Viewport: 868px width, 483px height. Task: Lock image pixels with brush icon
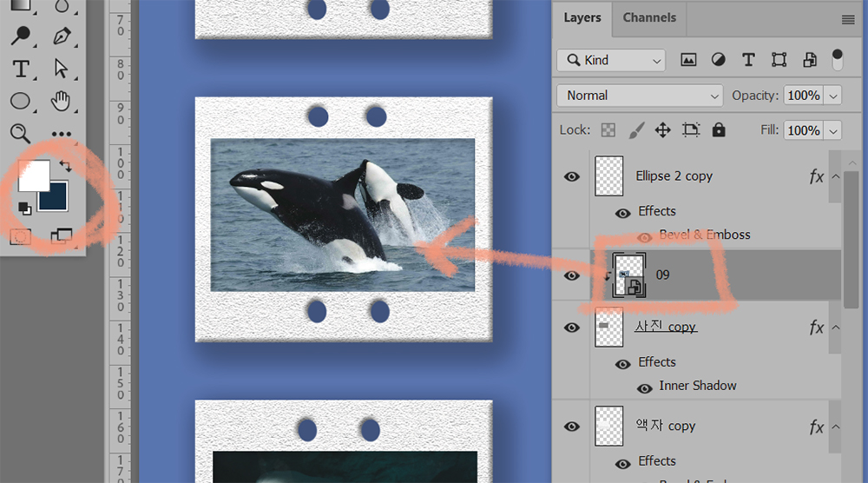click(x=636, y=130)
